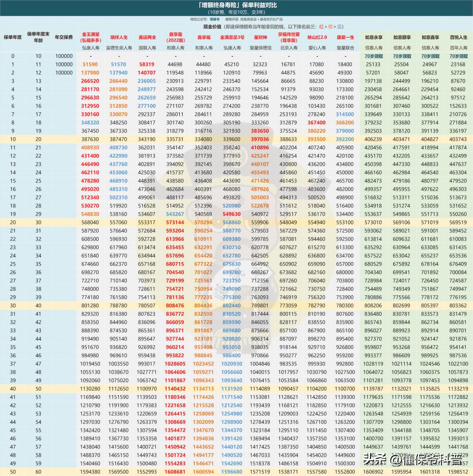Viewport: 473px width, 476px height.
Task: Click the orange cell value 51590
Action: [x=90, y=64]
